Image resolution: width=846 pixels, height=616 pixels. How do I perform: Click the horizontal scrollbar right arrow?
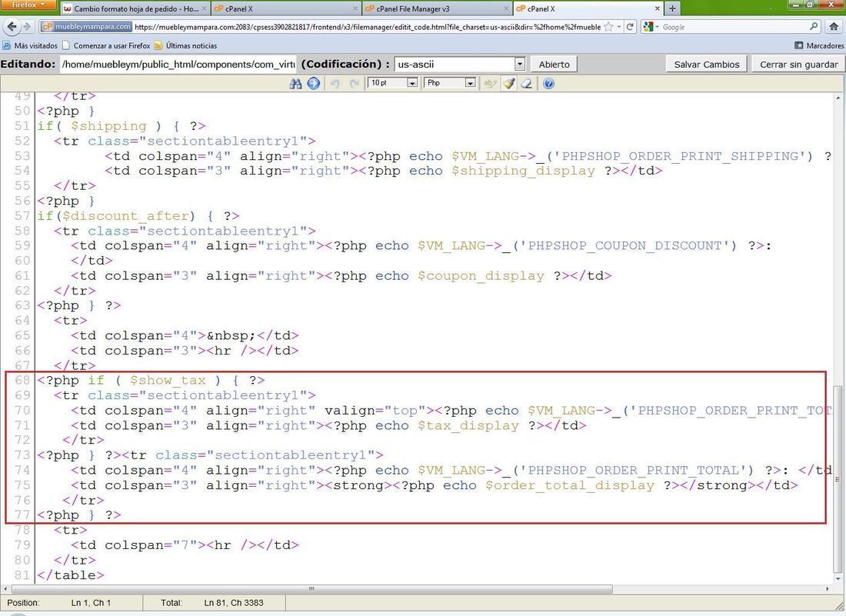pyautogui.click(x=828, y=589)
